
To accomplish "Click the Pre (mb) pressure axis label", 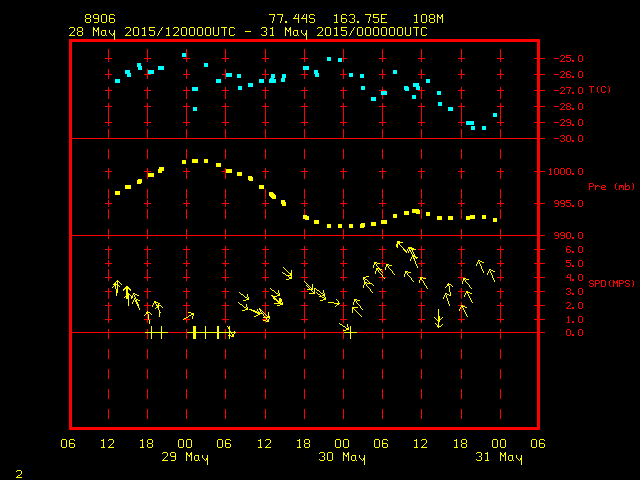I will 605,186.
